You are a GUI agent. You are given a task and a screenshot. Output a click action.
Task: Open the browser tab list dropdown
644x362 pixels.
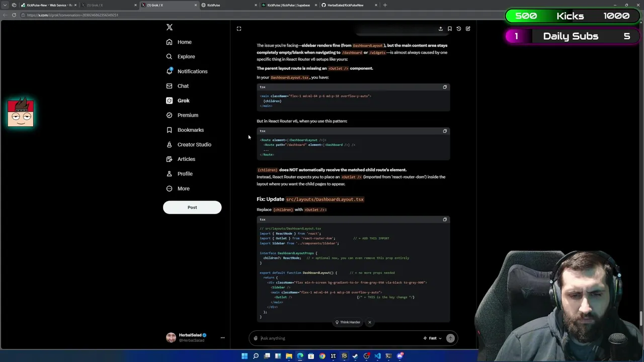6,5
